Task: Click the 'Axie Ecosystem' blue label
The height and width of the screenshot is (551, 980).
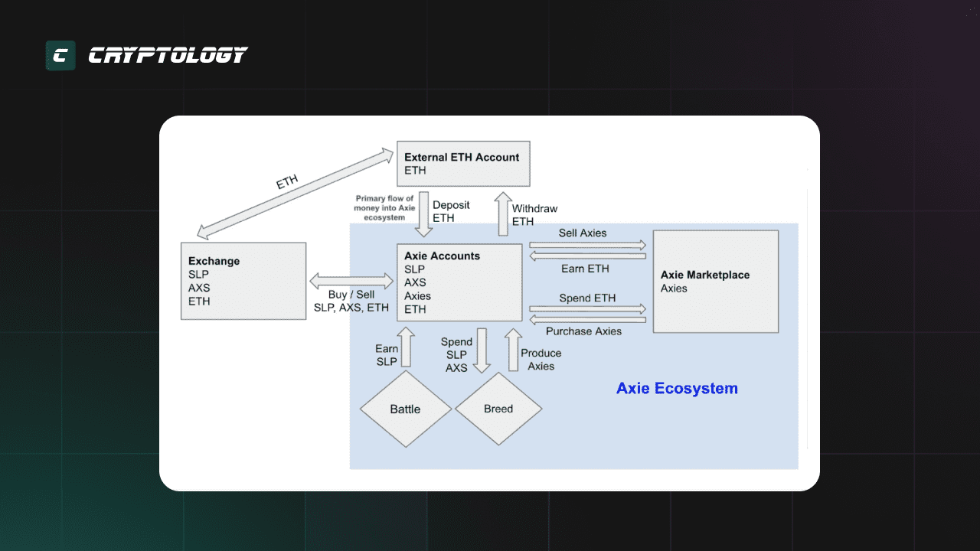Action: (677, 388)
